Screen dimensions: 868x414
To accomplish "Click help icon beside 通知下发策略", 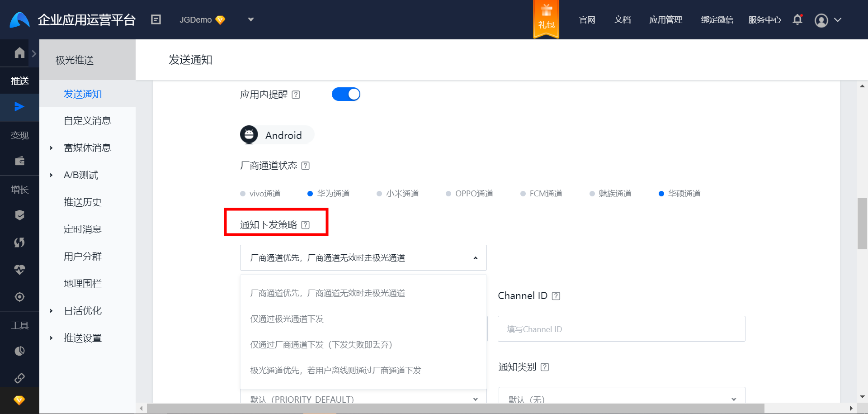I will pyautogui.click(x=306, y=225).
